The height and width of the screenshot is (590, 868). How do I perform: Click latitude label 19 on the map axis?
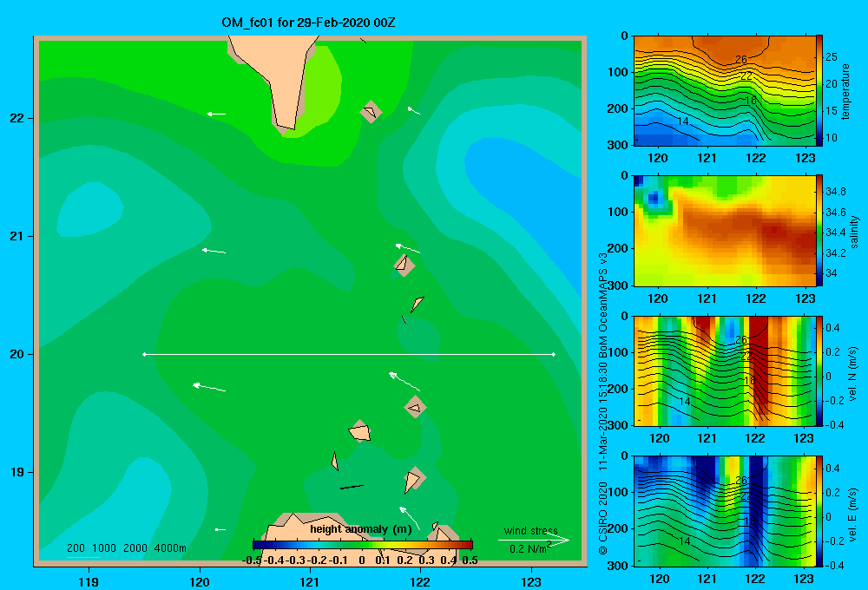click(17, 472)
